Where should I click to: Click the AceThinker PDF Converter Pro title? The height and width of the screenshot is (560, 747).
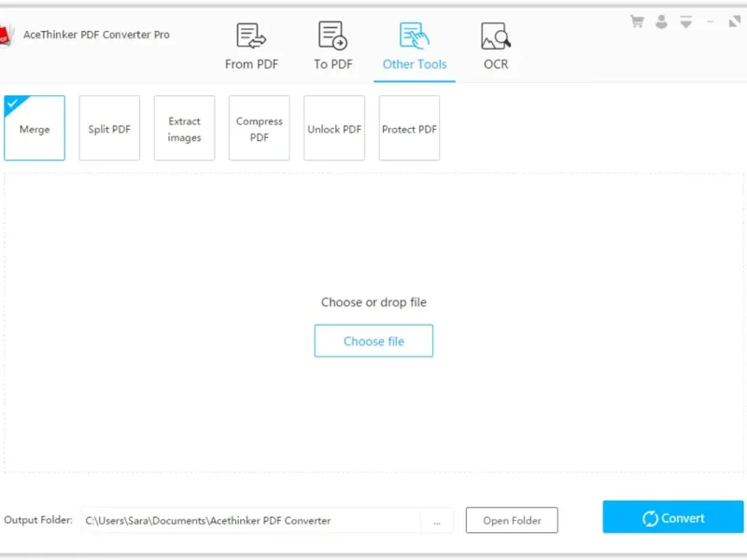(96, 35)
